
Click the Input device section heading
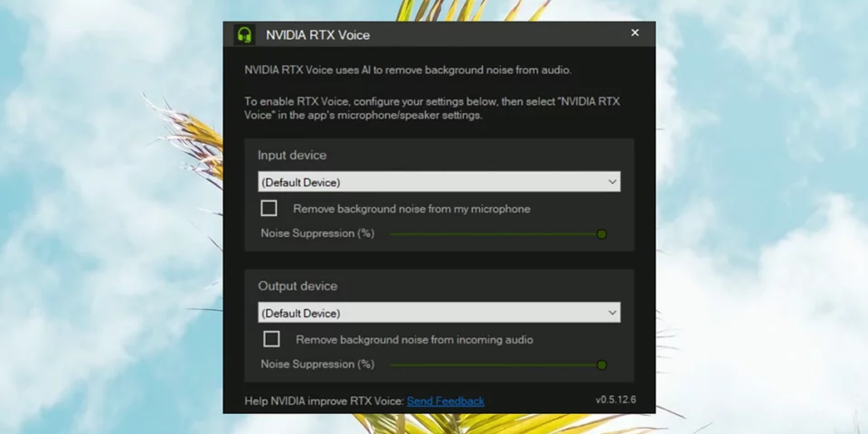[292, 156]
